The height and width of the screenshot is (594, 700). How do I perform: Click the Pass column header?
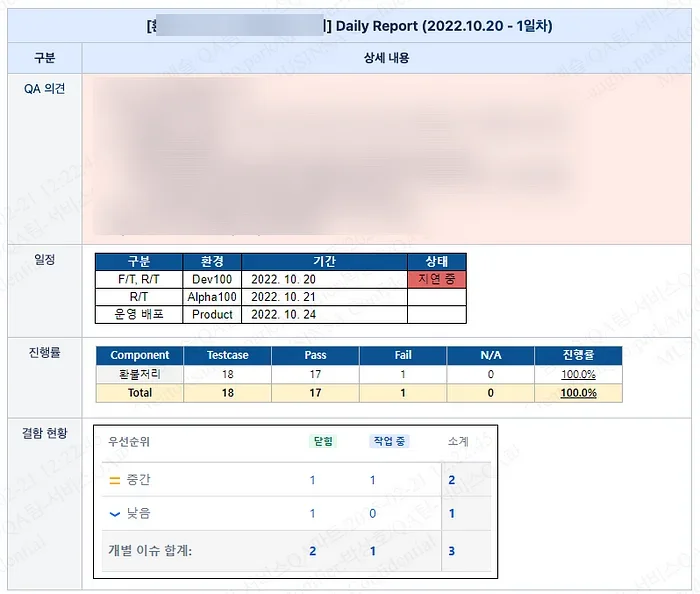(x=315, y=355)
